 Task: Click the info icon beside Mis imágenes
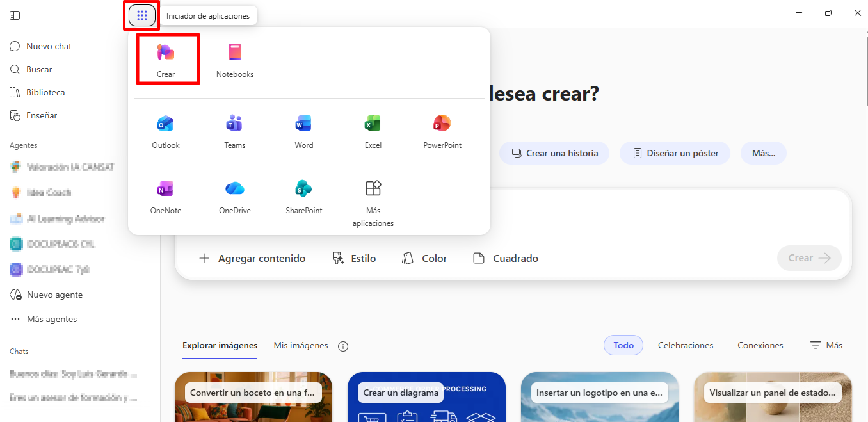(x=343, y=346)
